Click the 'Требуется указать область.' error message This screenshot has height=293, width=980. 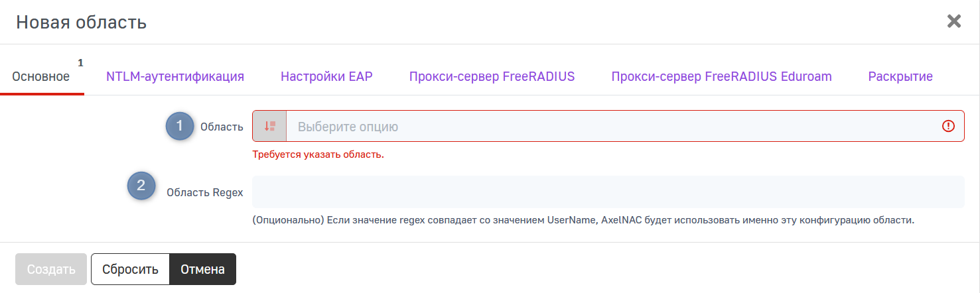pyautogui.click(x=318, y=155)
